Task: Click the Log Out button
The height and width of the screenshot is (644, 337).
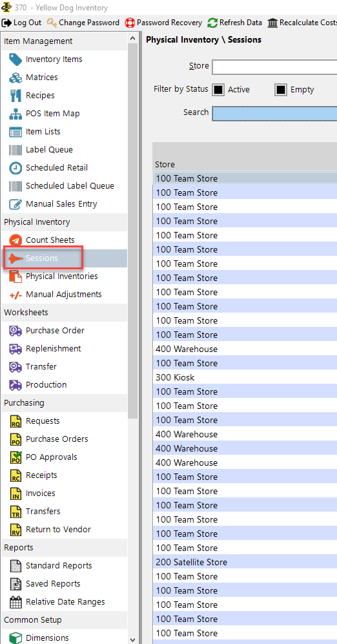Action: [22, 23]
